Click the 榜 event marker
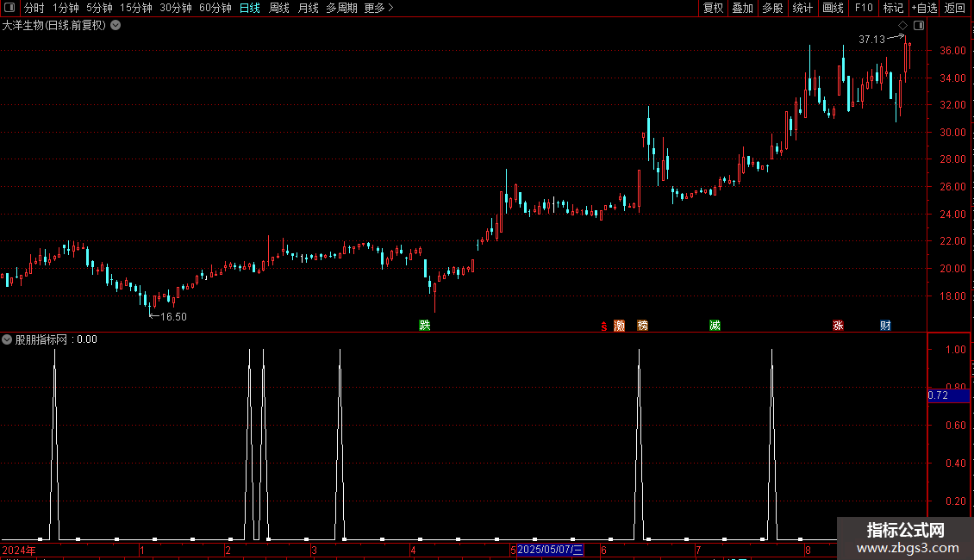974x560 pixels. coord(643,325)
